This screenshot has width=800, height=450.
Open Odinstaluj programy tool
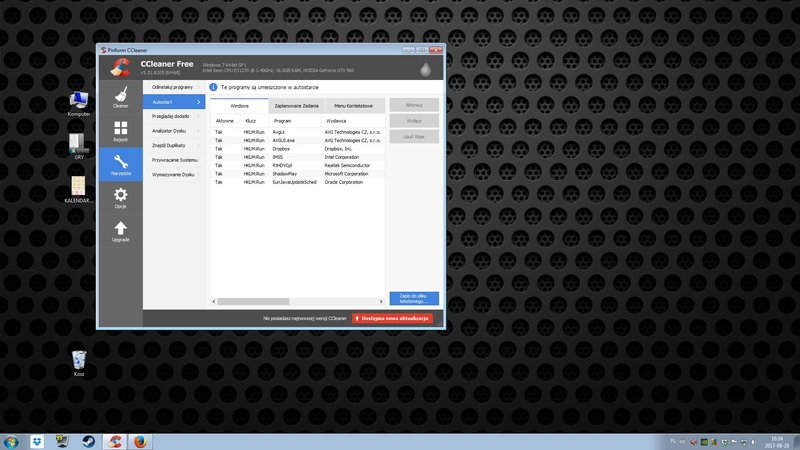[174, 87]
